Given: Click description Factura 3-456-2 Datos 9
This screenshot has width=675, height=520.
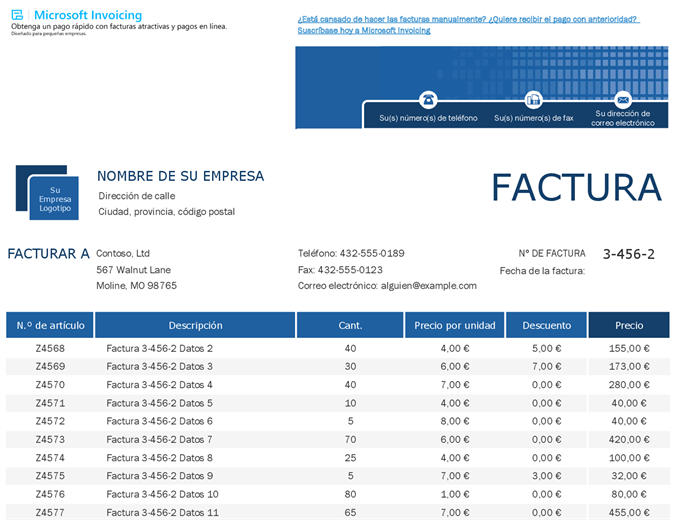Looking at the screenshot, I should 159,476.
